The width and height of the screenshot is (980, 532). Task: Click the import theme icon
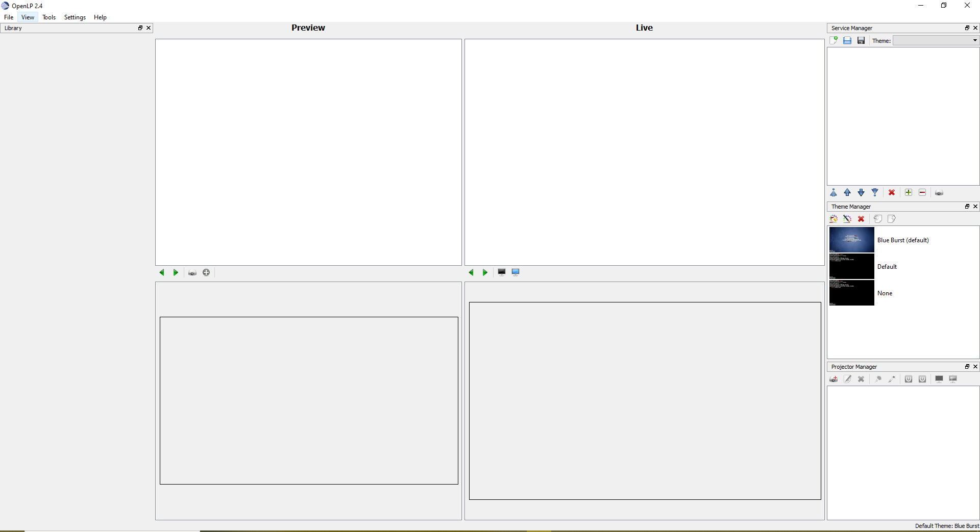[878, 219]
